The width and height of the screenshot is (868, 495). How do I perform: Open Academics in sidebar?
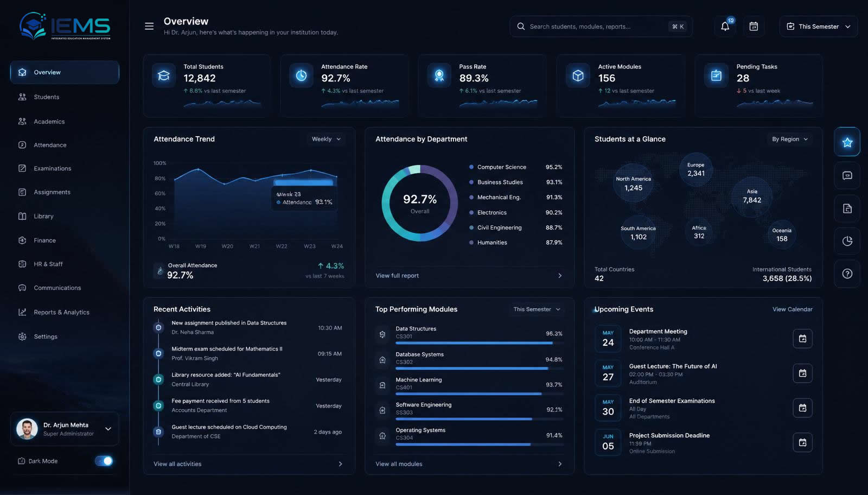65,122
